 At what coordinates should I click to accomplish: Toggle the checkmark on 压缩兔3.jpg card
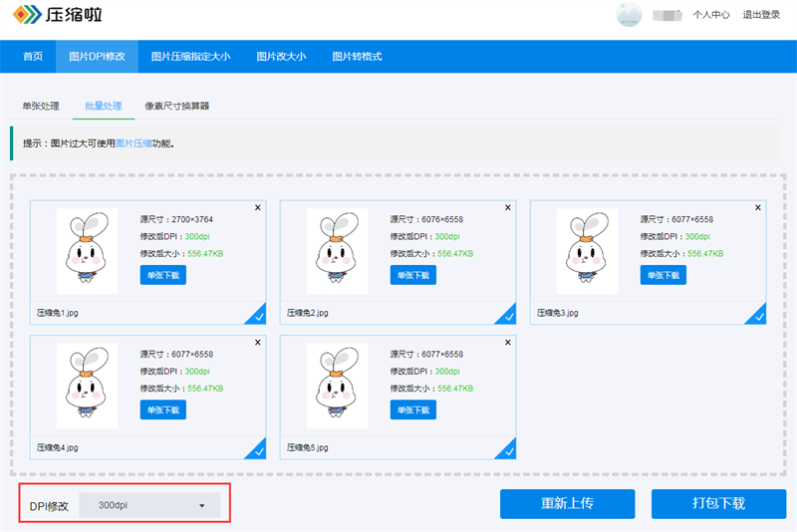click(758, 316)
